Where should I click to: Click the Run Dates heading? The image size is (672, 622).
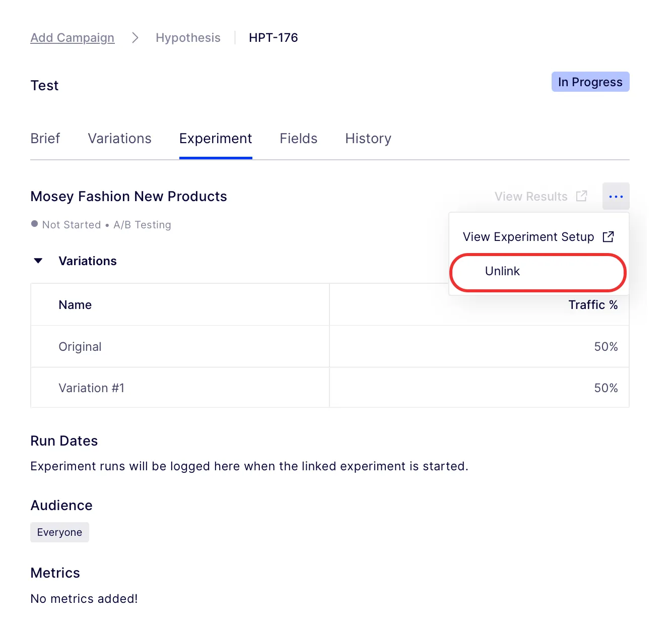64,441
